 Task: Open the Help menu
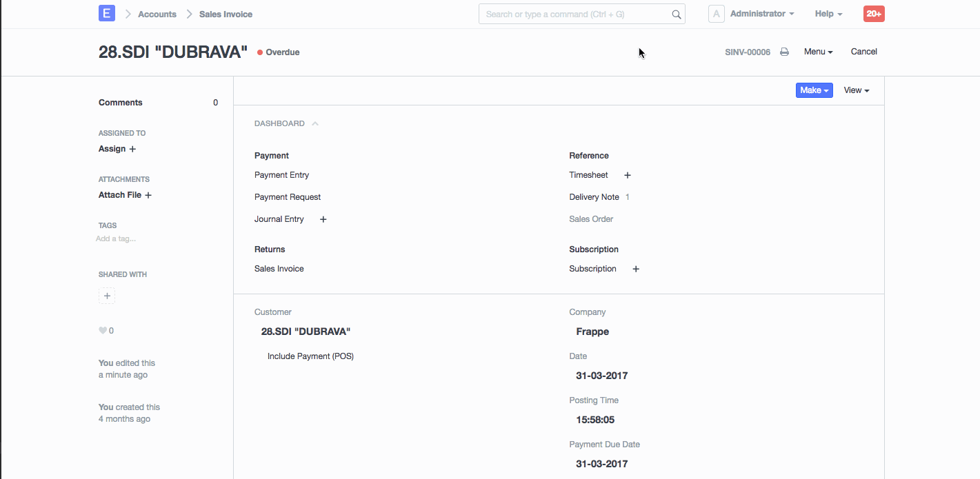tap(828, 14)
